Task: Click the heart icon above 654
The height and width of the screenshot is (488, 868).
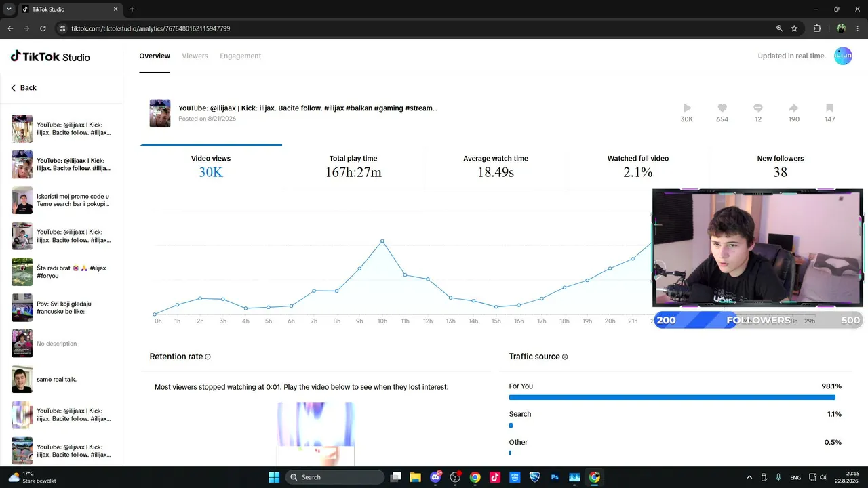Action: (x=722, y=108)
